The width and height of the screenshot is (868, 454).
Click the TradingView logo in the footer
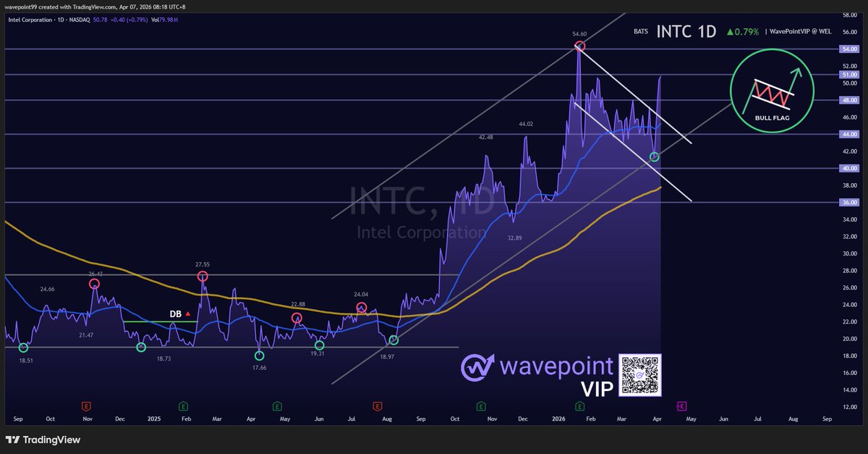tap(43, 440)
